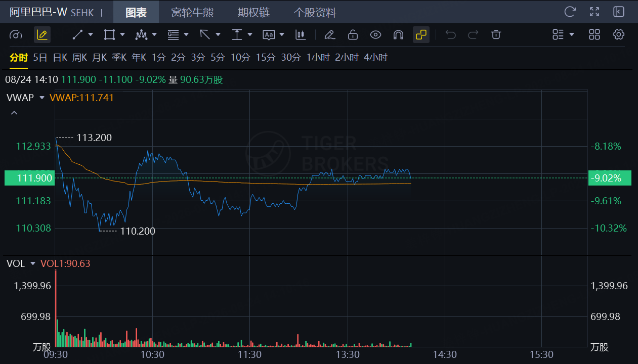Open the VOL indicator dropdown
Viewport: 638px width, 364px height.
click(x=33, y=263)
